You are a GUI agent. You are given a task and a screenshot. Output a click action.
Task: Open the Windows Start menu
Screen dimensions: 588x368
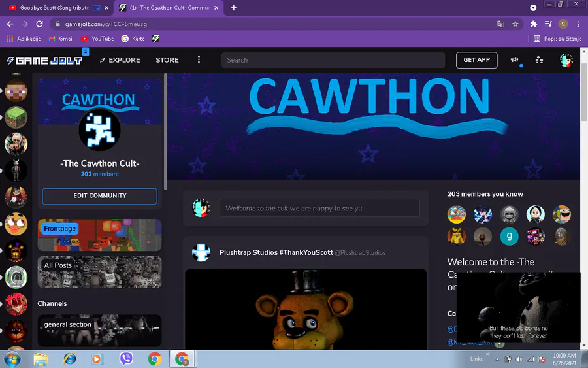point(13,359)
